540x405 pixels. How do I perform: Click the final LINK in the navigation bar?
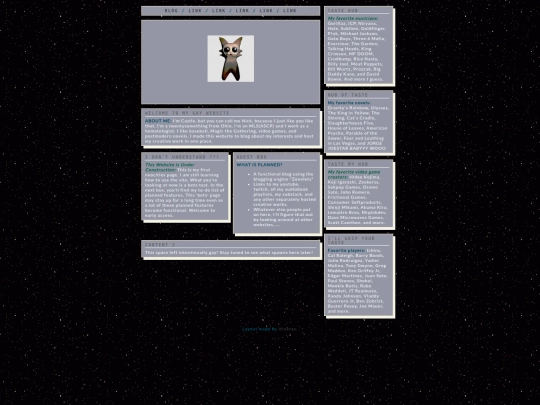coord(290,11)
